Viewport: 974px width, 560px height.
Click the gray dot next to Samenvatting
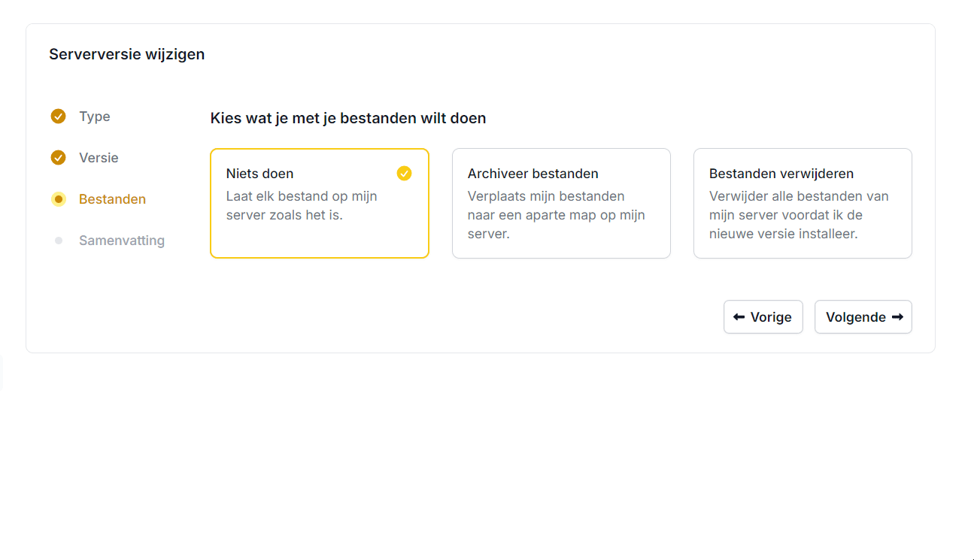(59, 241)
